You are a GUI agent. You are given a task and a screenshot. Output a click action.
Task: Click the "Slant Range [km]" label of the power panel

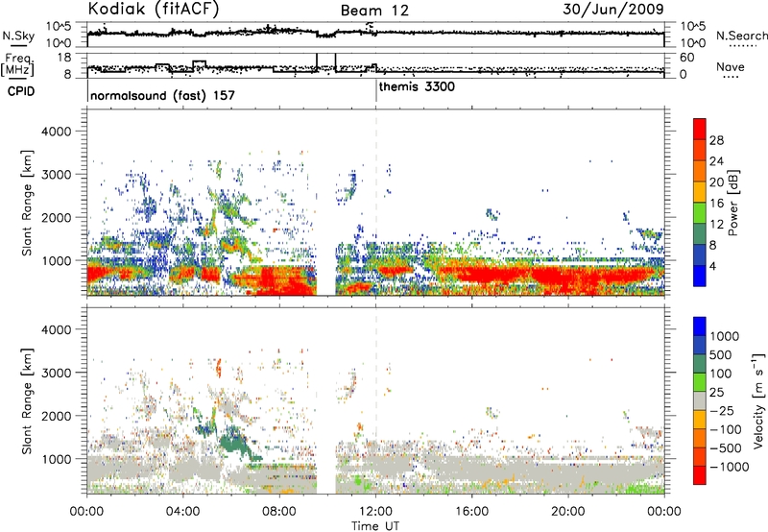pos(27,204)
